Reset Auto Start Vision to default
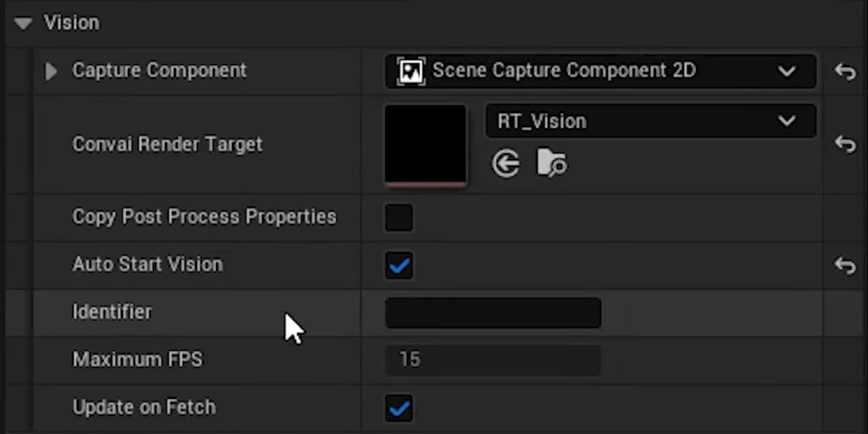 [x=845, y=265]
